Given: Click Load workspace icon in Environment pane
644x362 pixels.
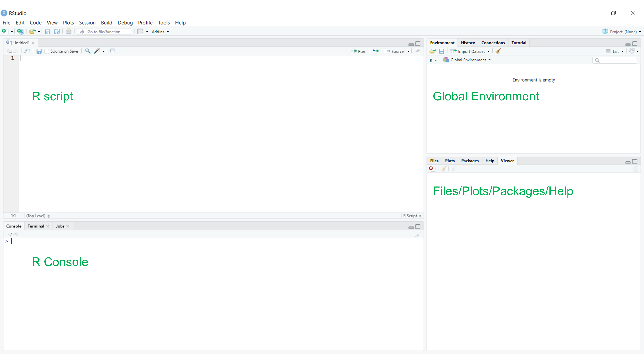Looking at the screenshot, I should point(432,51).
